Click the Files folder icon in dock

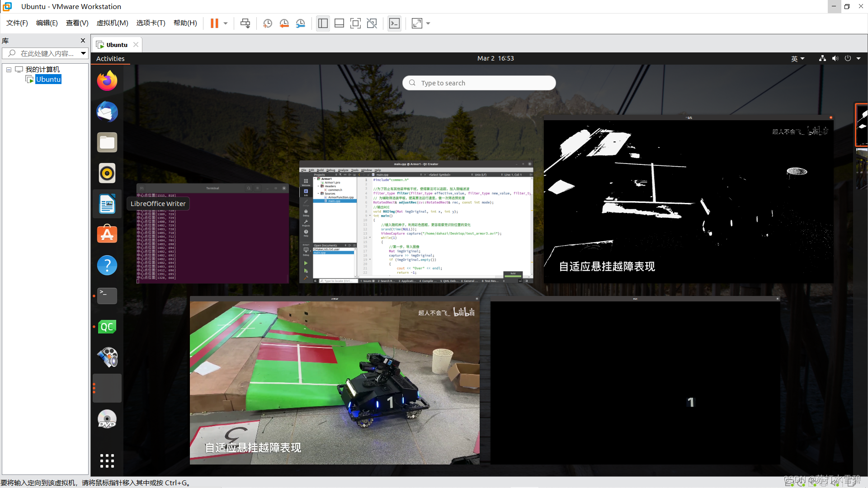click(107, 142)
